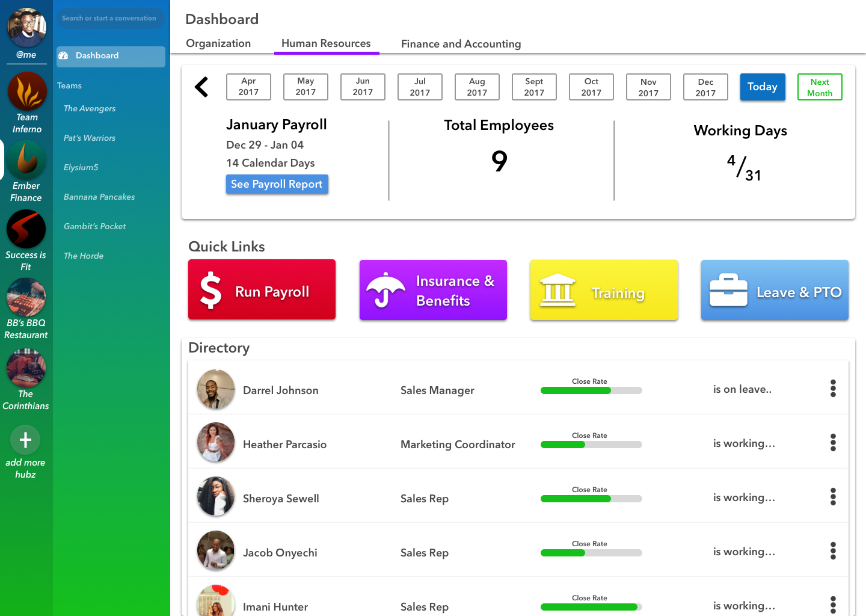Click Sheroya Sewell's Close Rate progress bar
The height and width of the screenshot is (616, 866).
(x=591, y=499)
